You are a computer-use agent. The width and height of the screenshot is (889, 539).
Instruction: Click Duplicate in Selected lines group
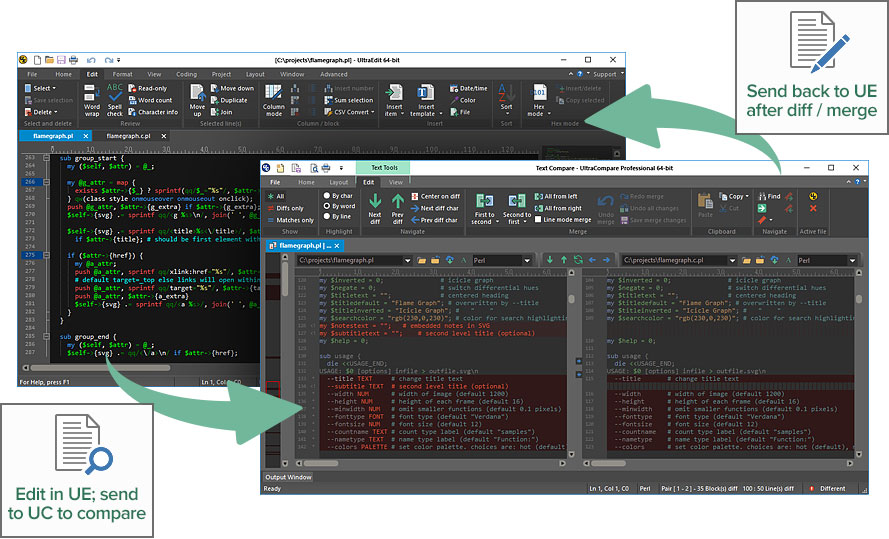click(229, 100)
